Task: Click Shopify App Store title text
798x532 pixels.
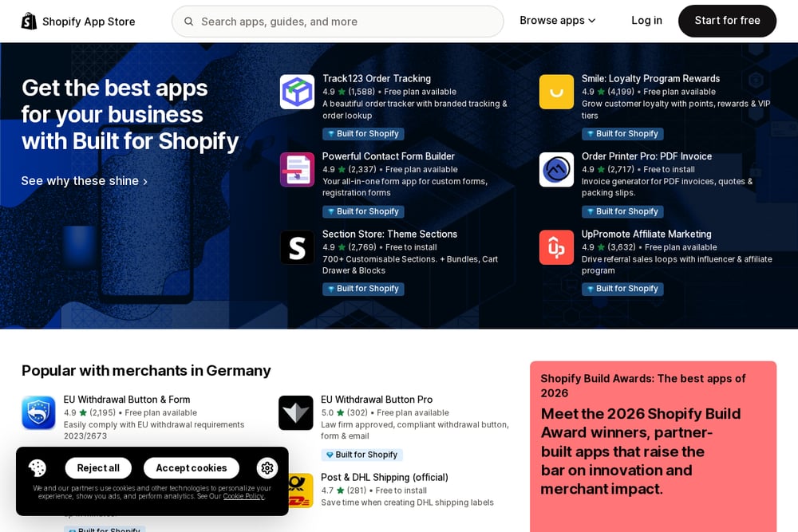Action: (89, 22)
